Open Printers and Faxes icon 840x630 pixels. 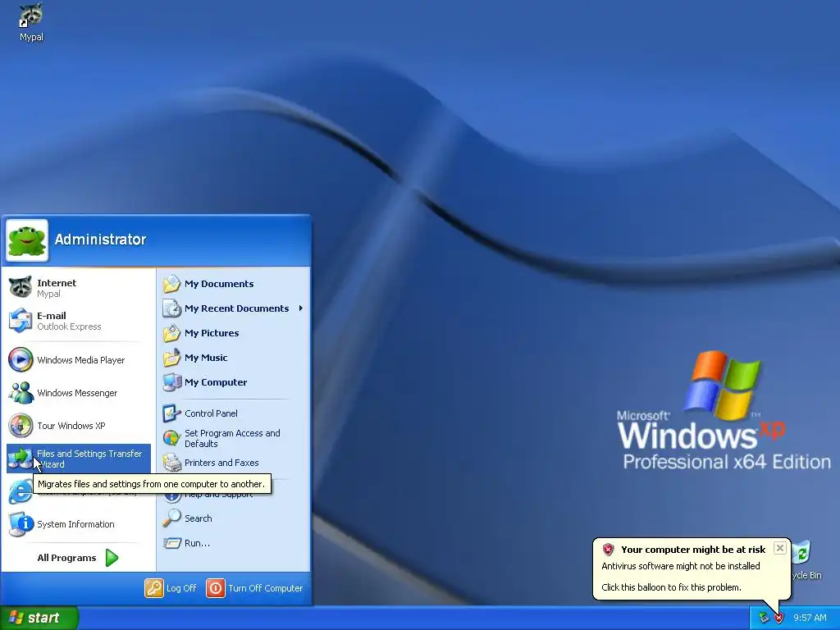[x=172, y=463]
